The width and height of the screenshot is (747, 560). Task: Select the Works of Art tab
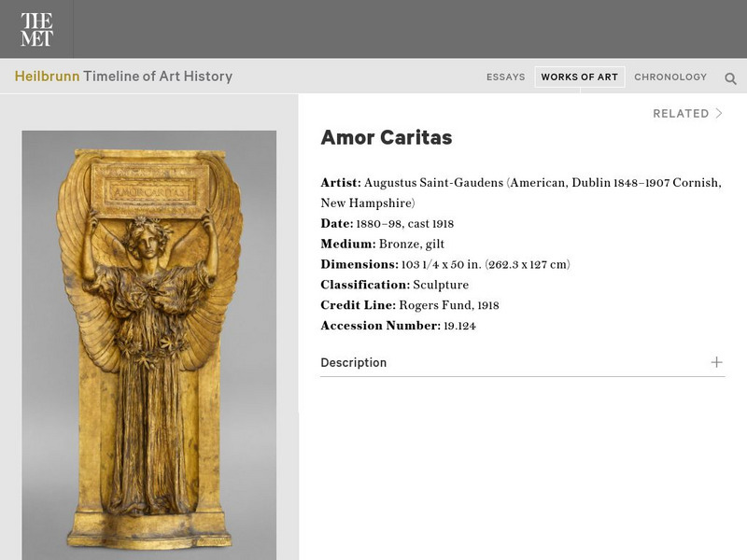pos(579,77)
